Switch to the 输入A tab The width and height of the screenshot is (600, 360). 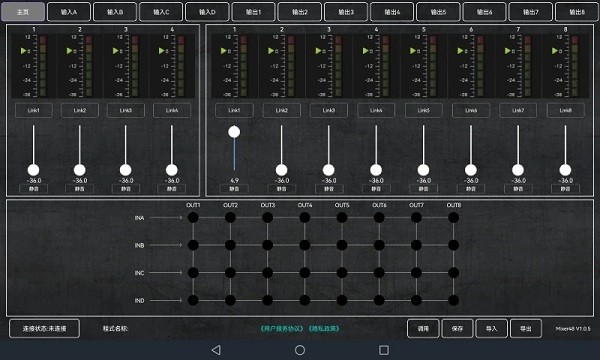pos(69,12)
